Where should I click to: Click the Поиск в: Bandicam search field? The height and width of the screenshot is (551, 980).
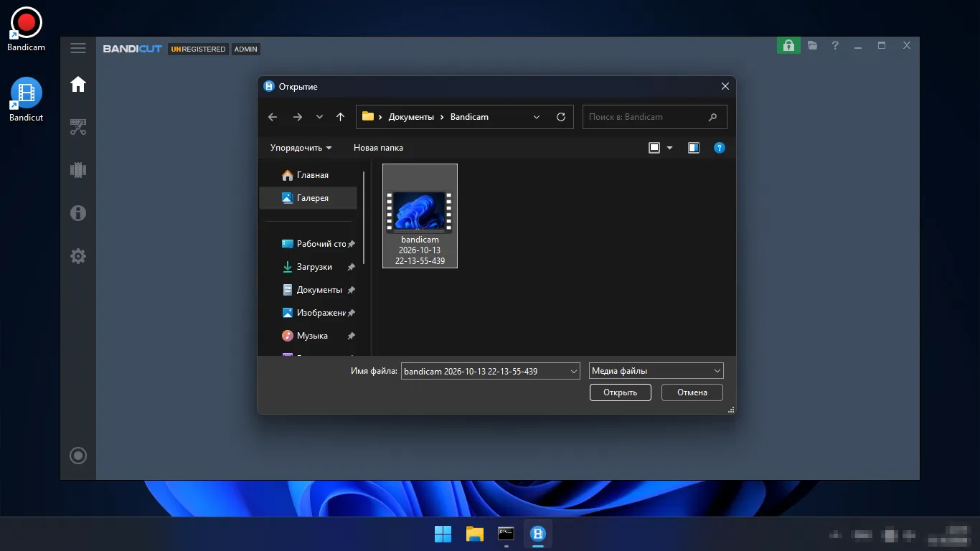[654, 117]
